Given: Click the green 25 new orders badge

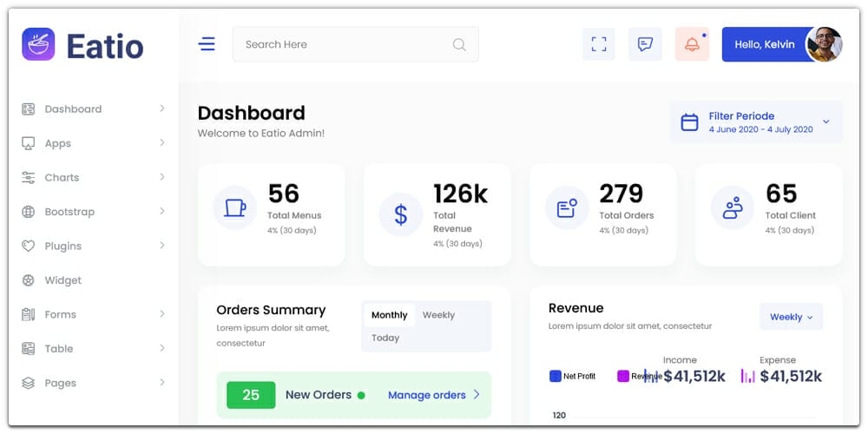Looking at the screenshot, I should pyautogui.click(x=251, y=395).
